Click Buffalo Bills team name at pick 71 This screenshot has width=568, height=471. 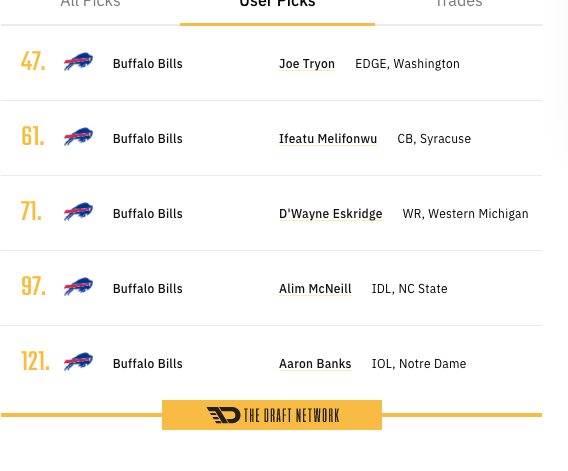pos(148,214)
